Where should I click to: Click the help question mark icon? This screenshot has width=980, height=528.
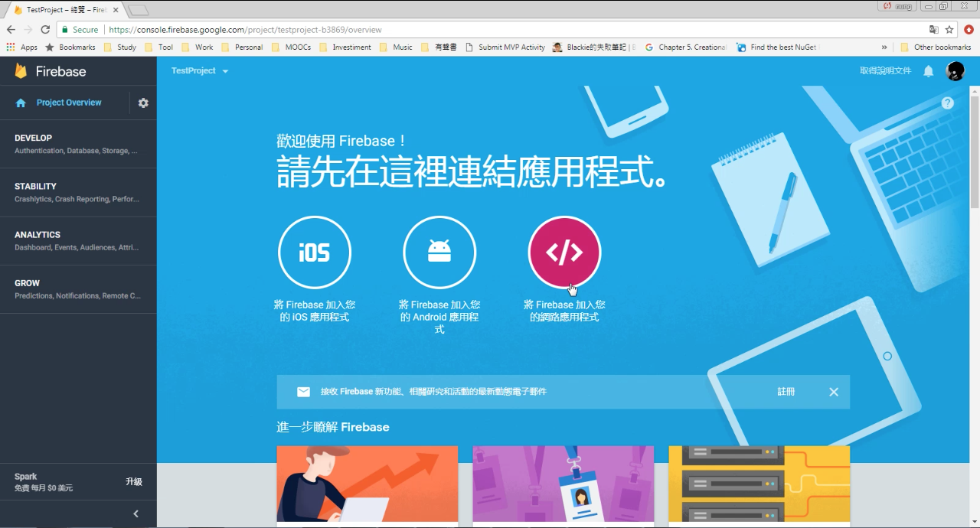948,103
